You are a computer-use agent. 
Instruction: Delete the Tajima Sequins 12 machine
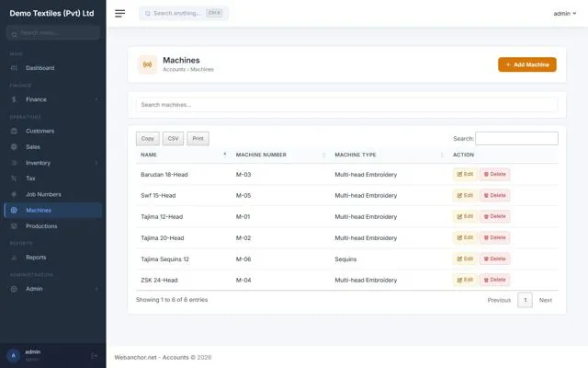pos(494,259)
